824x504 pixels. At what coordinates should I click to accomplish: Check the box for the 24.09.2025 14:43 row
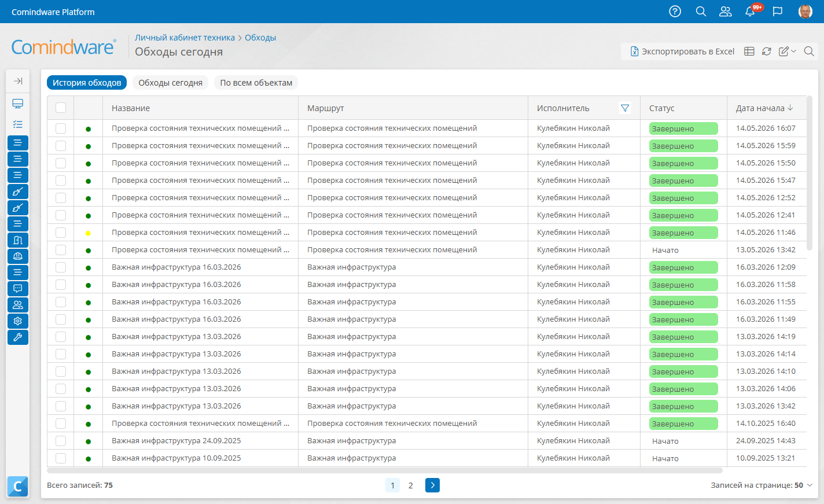click(61, 441)
